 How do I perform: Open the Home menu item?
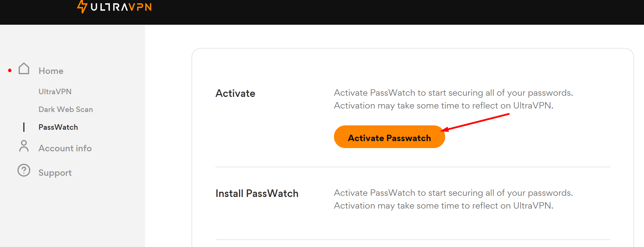51,71
